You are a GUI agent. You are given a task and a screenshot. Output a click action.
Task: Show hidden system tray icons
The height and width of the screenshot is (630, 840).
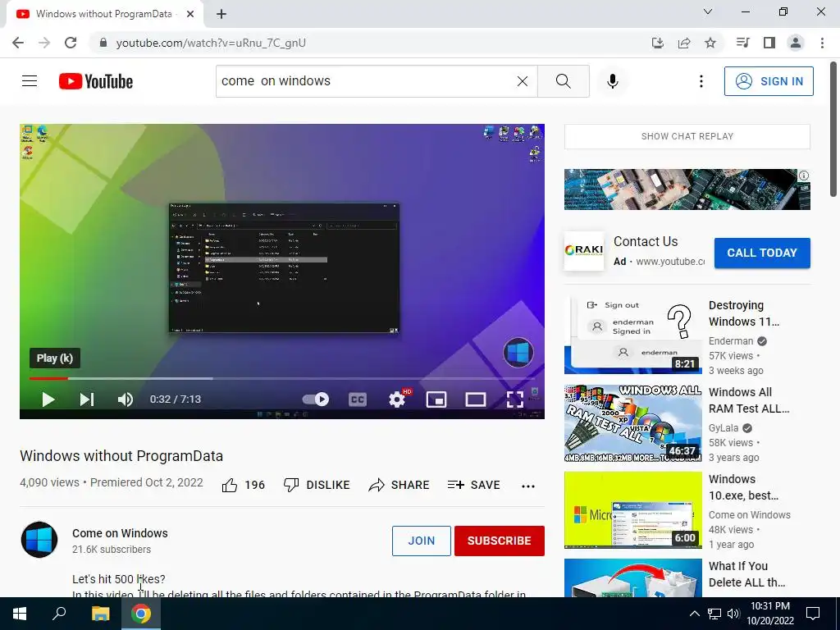tap(694, 614)
